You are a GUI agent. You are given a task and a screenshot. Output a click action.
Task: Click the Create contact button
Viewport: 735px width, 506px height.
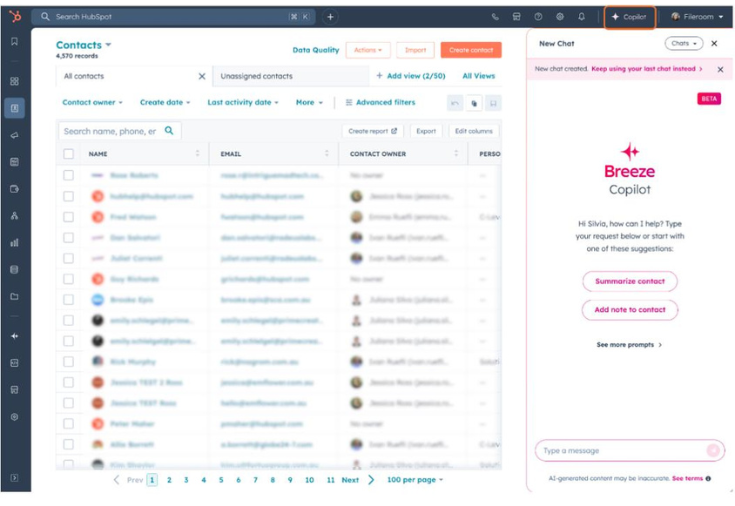click(470, 50)
